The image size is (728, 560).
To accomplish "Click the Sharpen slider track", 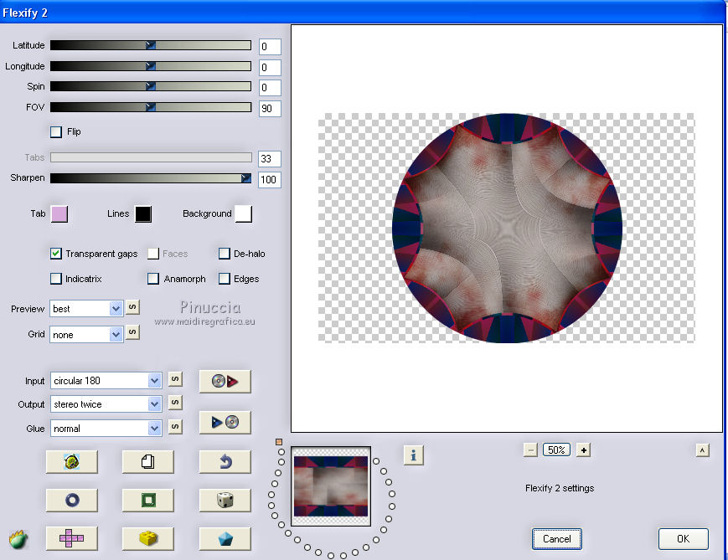I will click(151, 178).
